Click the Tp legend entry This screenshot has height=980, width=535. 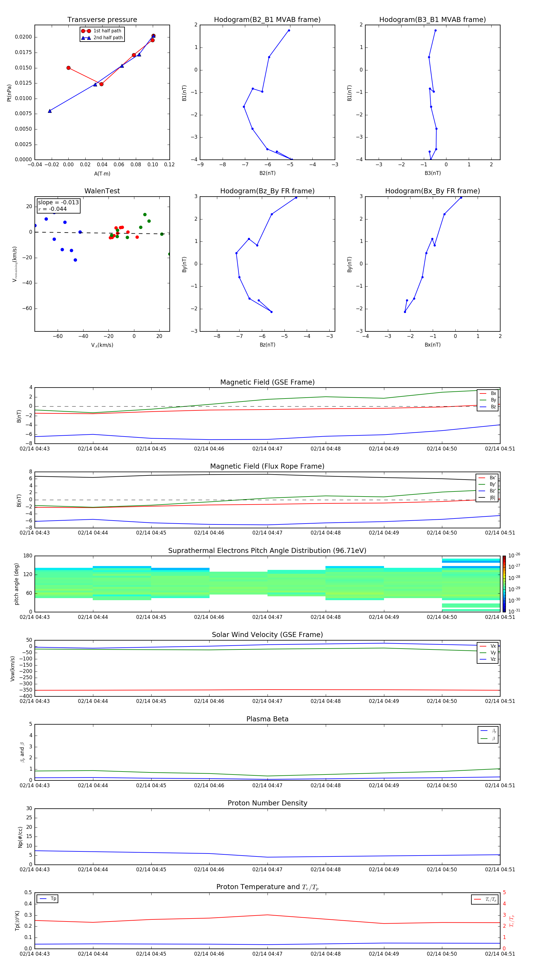48,899
